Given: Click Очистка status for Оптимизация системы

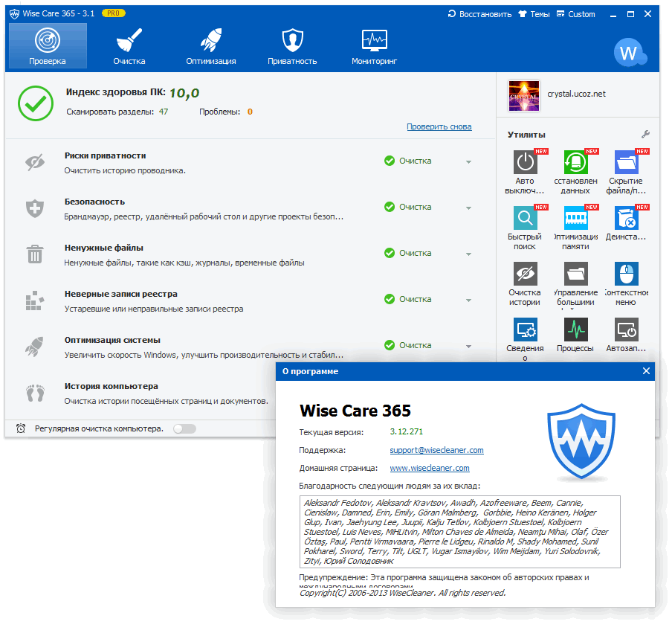Looking at the screenshot, I should 407,345.
